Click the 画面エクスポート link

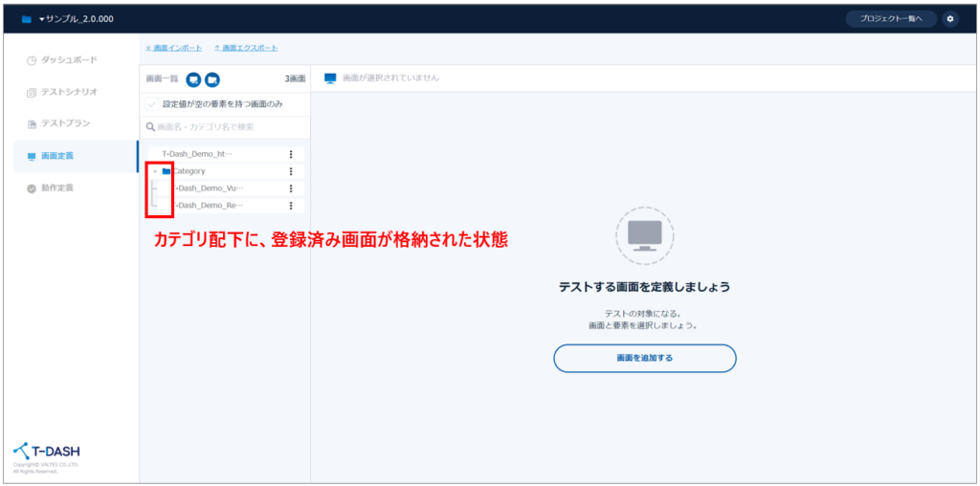(247, 48)
